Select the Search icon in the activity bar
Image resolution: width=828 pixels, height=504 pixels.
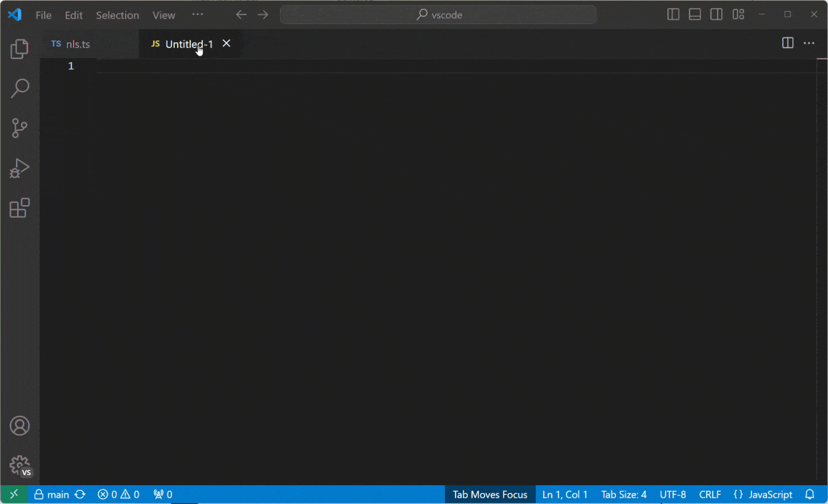19,88
